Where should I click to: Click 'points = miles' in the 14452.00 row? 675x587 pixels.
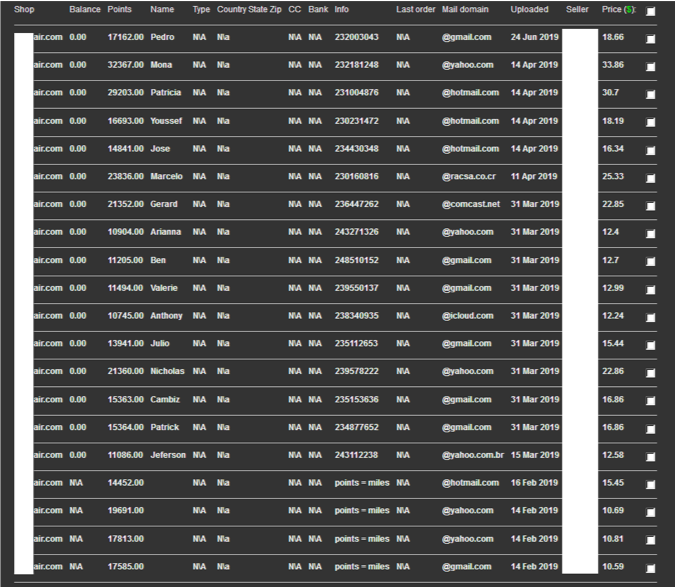pos(362,483)
